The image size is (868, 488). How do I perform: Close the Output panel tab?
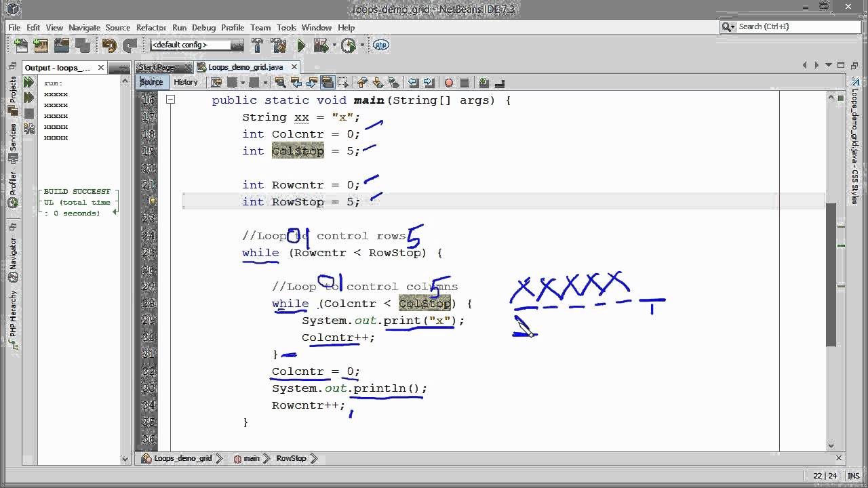point(101,68)
